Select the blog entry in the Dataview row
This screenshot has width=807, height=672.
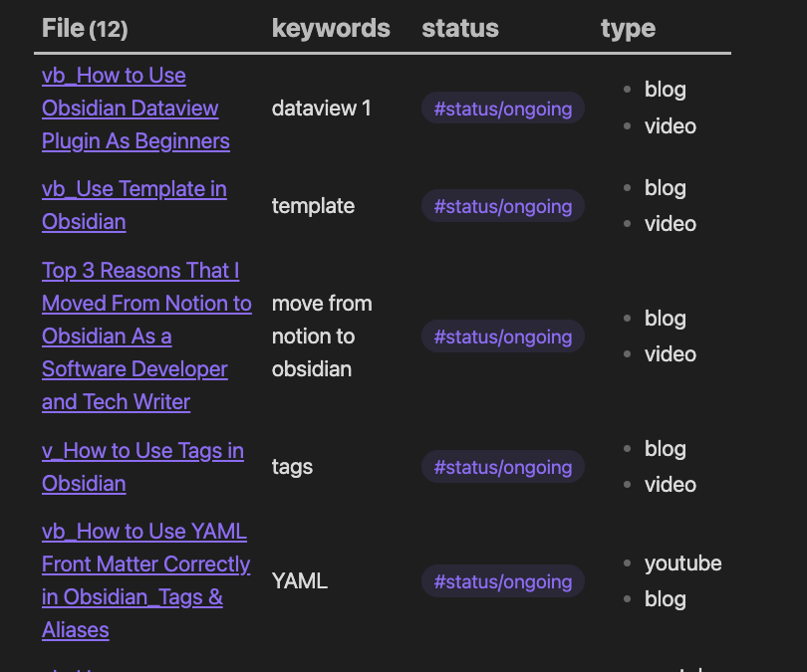pyautogui.click(x=665, y=90)
